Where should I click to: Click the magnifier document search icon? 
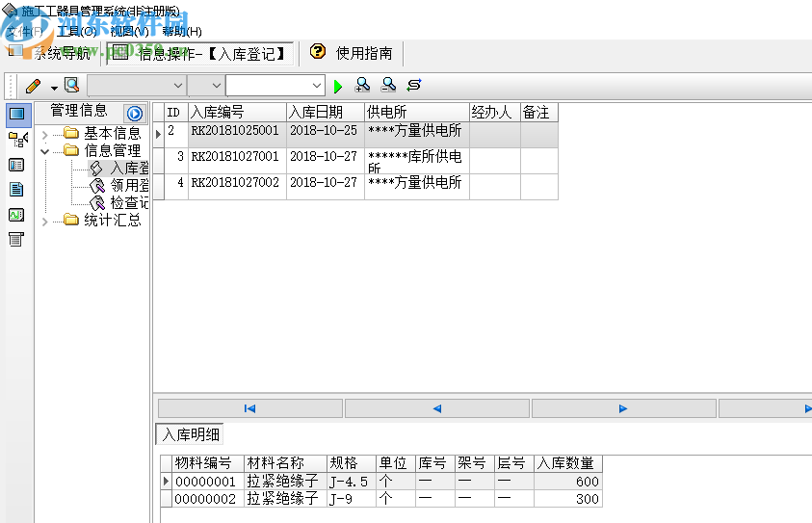click(71, 85)
